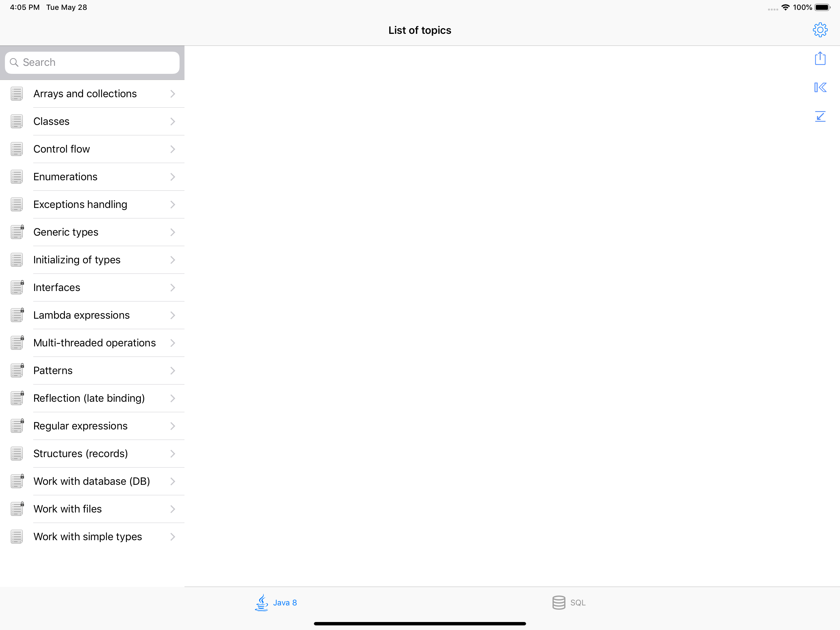
Task: Click the Arrays and collections document icon
Action: 17,94
